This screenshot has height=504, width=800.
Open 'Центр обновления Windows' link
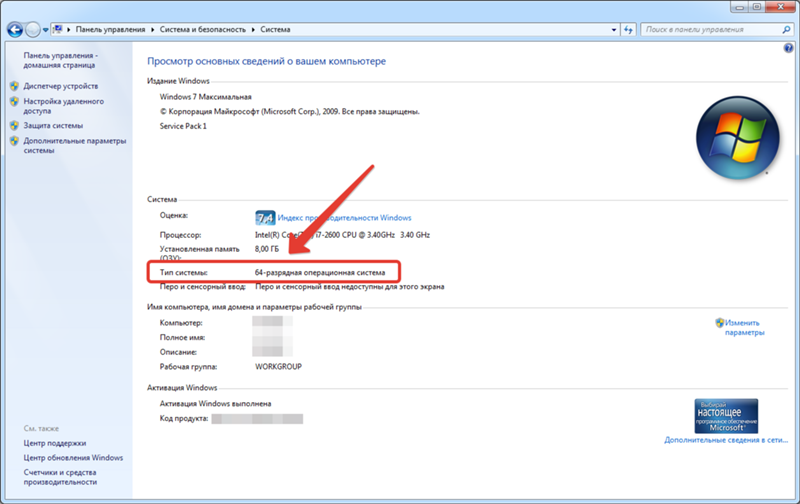point(73,458)
